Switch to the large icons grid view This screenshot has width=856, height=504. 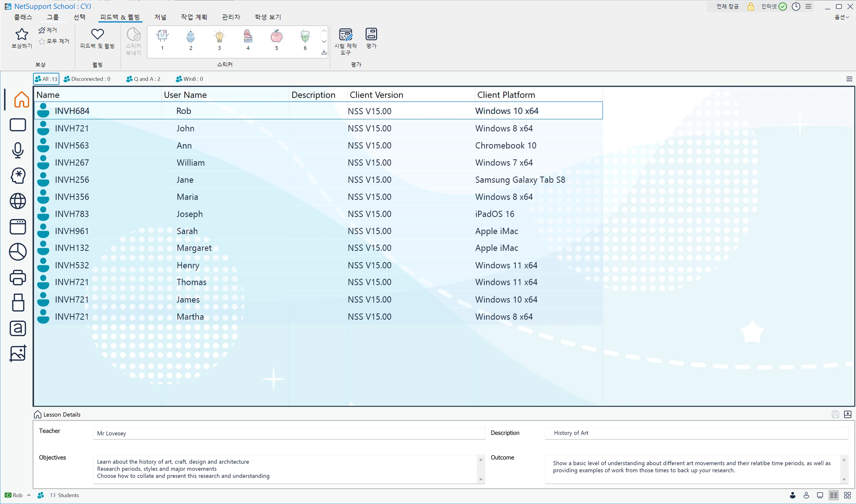(x=847, y=495)
